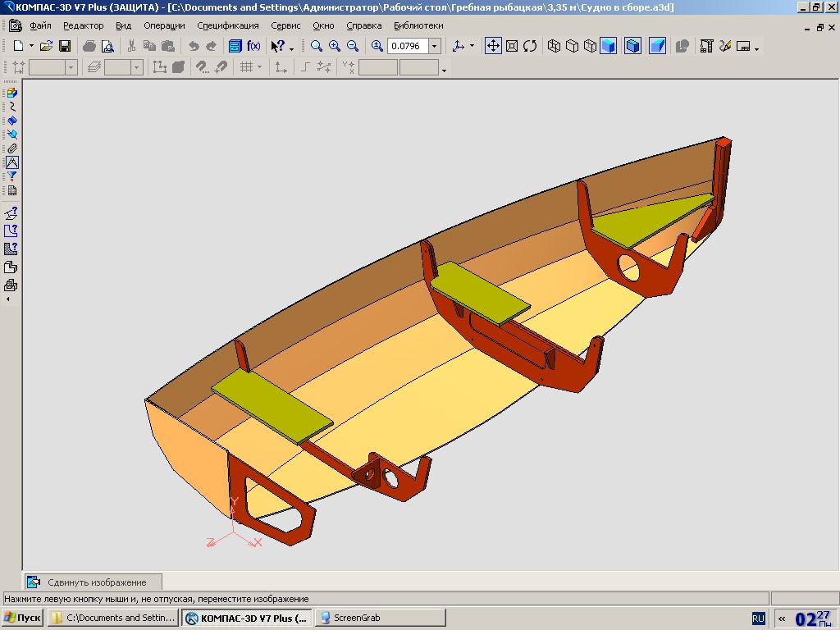Toggle wireframe display mode
Image resolution: width=840 pixels, height=630 pixels.
coord(554,46)
